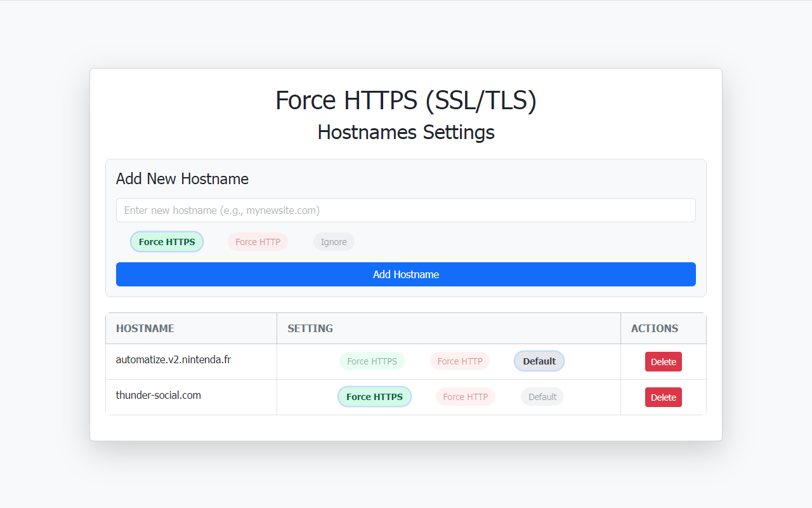Click the Force HTTPS (SSL/TLS) title
The height and width of the screenshot is (508, 812).
[405, 100]
